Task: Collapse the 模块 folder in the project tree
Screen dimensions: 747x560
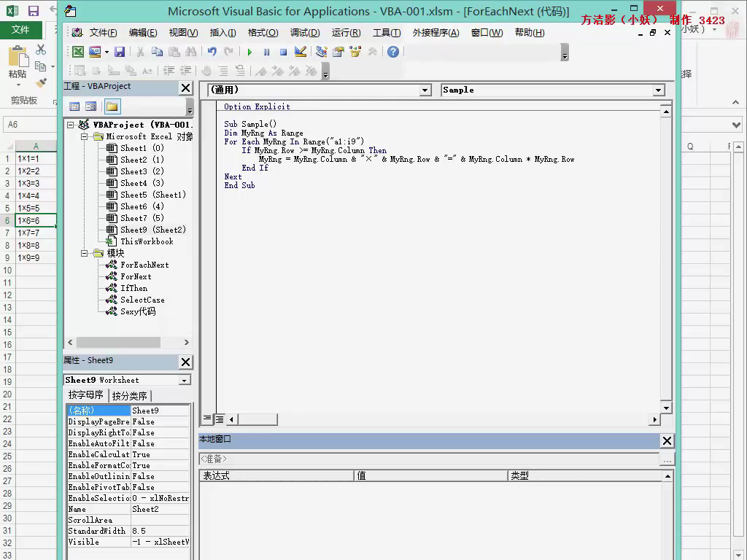Action: 85,253
